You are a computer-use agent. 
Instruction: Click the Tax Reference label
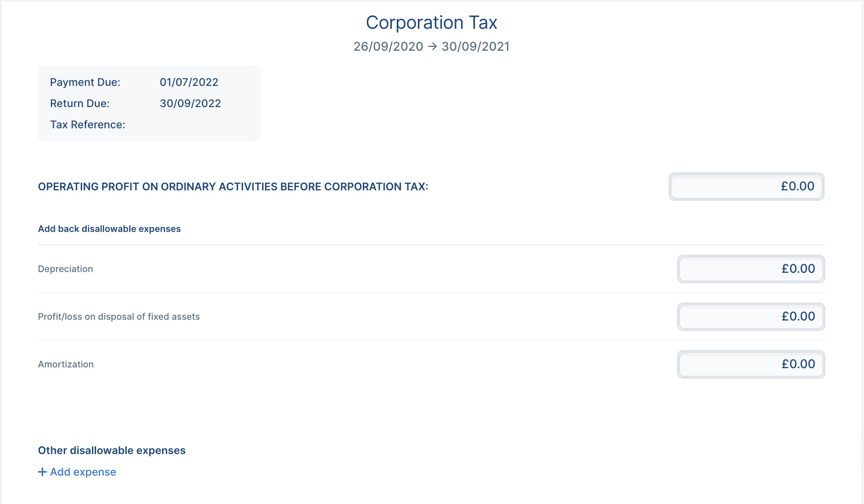click(x=87, y=124)
